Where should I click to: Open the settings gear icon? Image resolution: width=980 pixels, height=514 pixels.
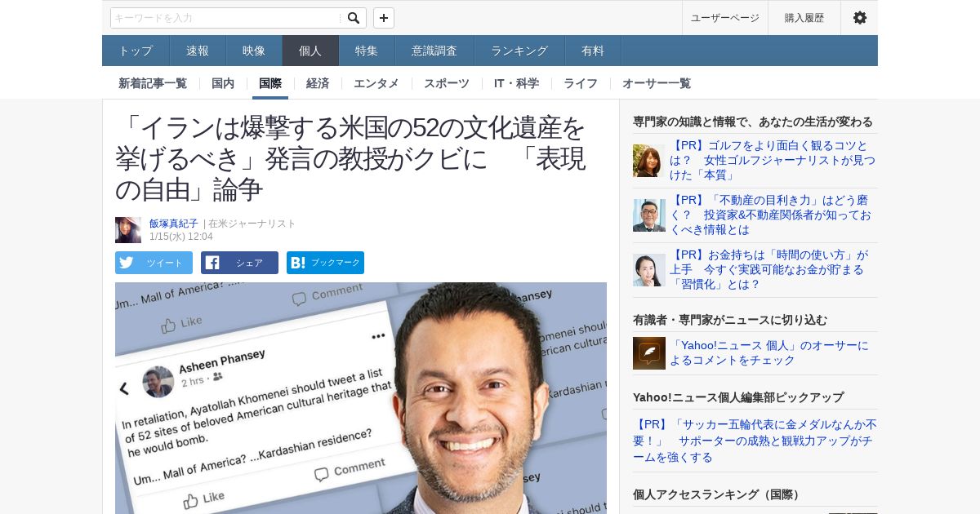[x=859, y=18]
